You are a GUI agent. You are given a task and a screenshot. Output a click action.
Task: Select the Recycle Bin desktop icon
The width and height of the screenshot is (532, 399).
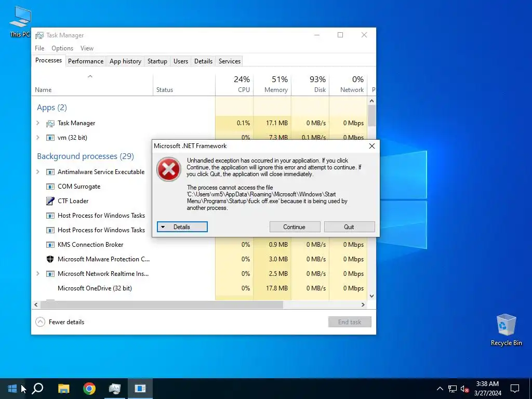(506, 330)
